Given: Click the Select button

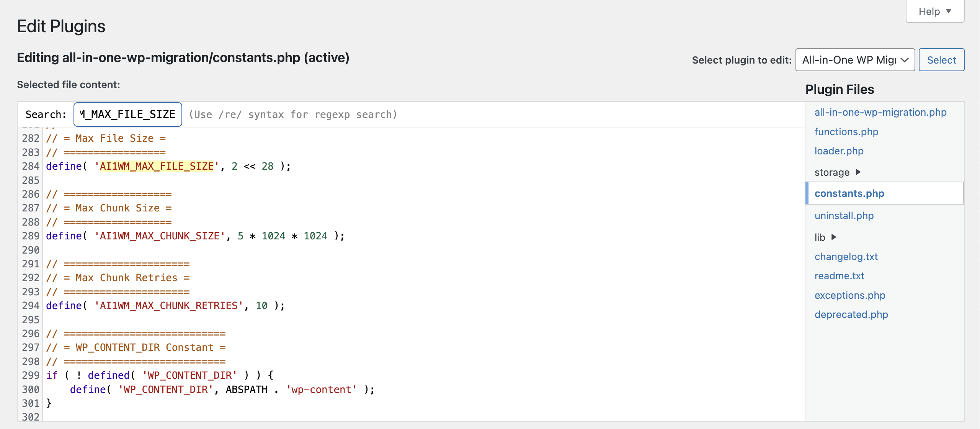Looking at the screenshot, I should (941, 60).
